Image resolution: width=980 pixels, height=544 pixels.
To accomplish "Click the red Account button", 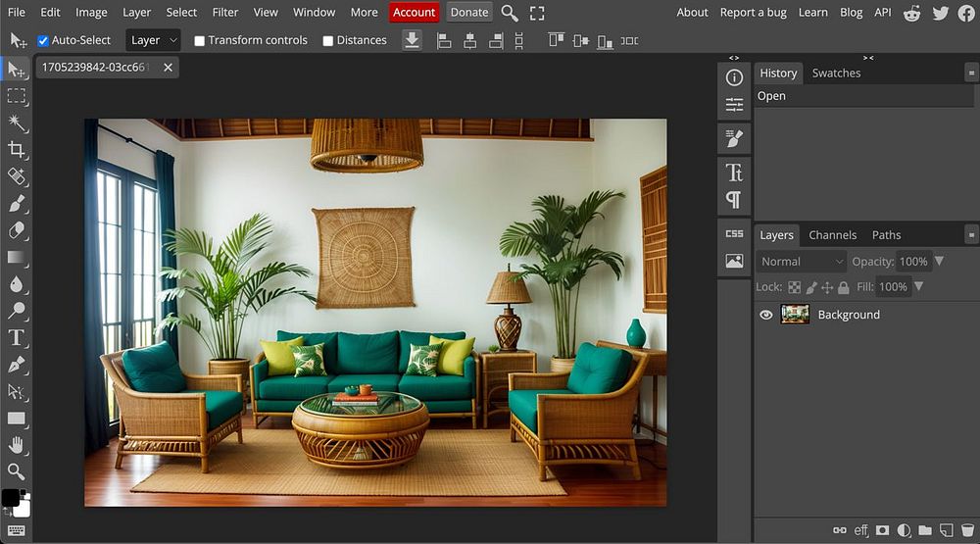I will 414,13.
